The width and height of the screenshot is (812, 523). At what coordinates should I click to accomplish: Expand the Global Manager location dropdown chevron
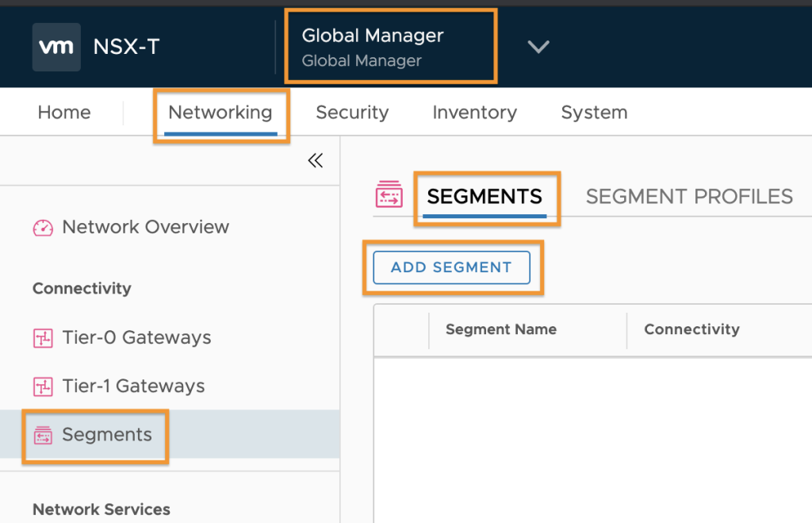pos(538,47)
